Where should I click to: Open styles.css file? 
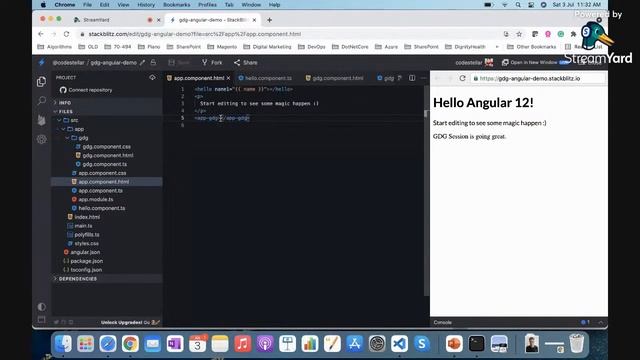point(86,243)
